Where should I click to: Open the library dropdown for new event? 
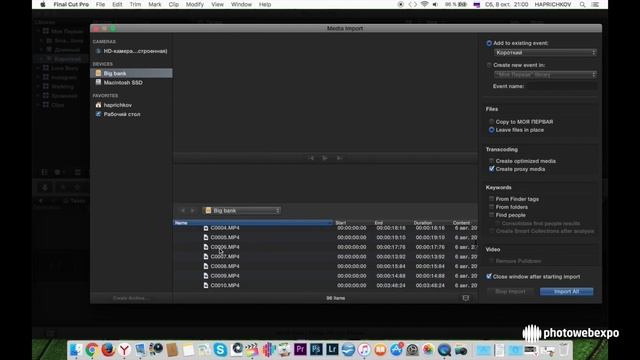click(x=545, y=75)
